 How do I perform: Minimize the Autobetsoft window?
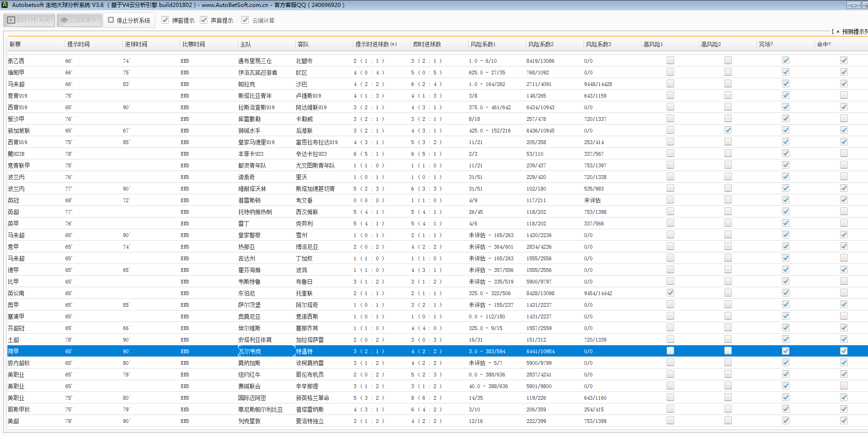(x=854, y=5)
